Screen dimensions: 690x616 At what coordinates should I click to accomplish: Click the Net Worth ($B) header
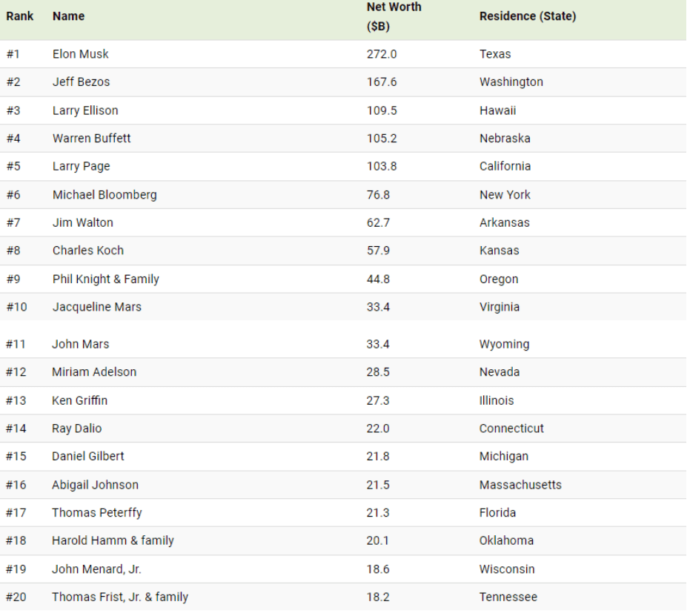[394, 16]
